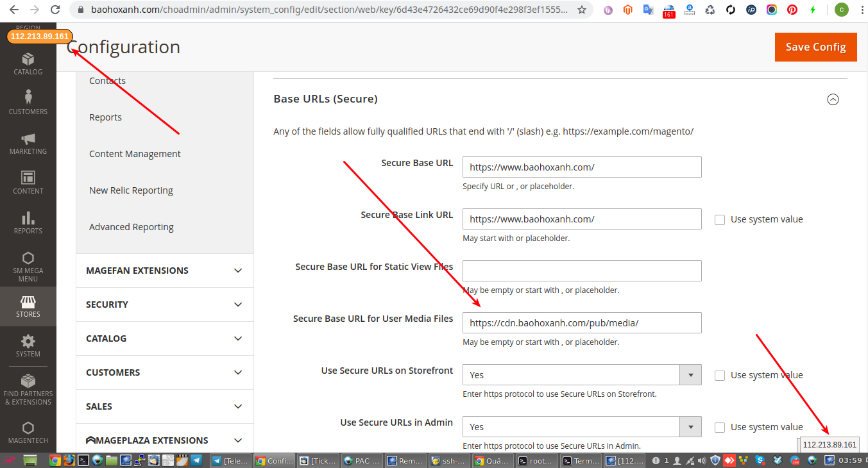The width and height of the screenshot is (868, 468).
Task: Open the SM Mega Menu section
Action: pyautogui.click(x=28, y=266)
